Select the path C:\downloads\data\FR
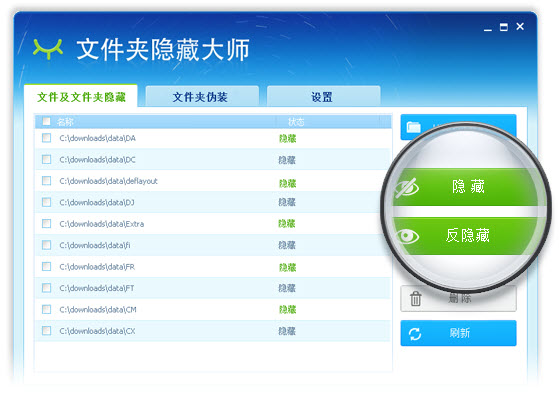This screenshot has height=399, width=559. click(97, 267)
